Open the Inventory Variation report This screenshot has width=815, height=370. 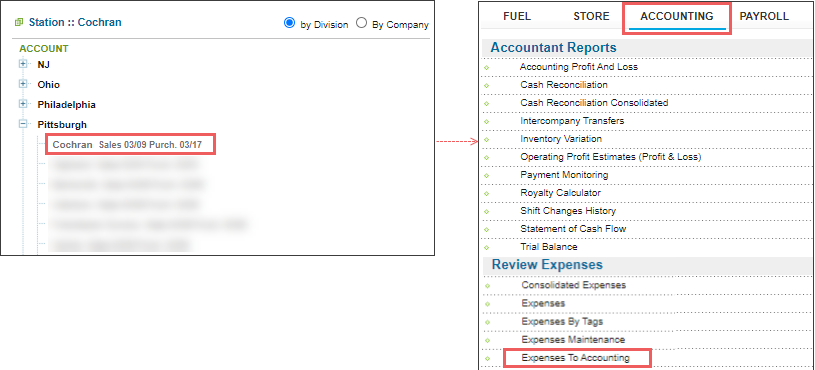(561, 139)
